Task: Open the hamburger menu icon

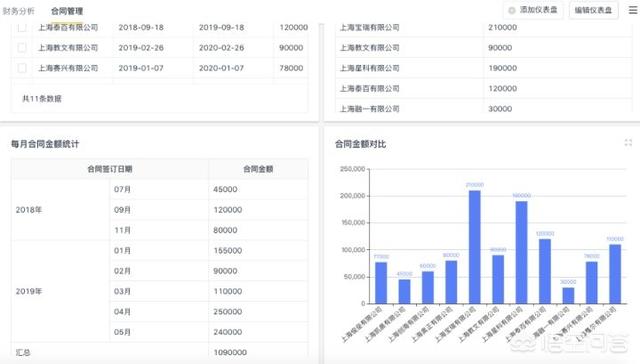Action: (633, 10)
